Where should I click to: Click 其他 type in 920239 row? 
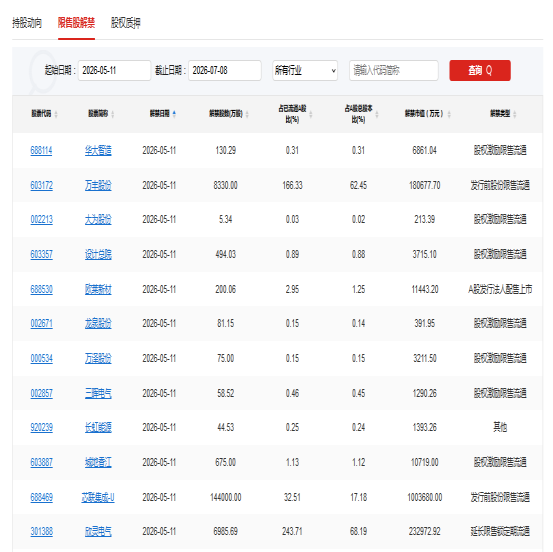pos(500,427)
